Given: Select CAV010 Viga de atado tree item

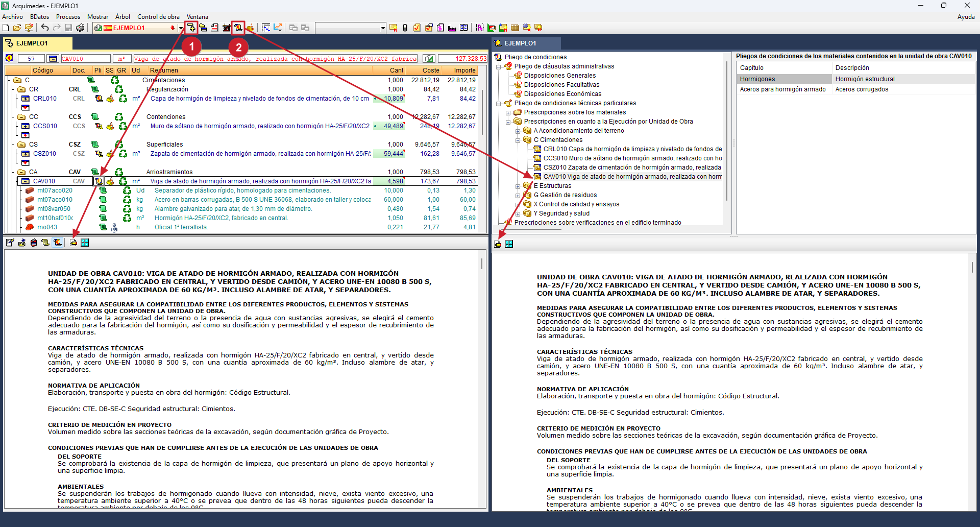Looking at the screenshot, I should click(632, 177).
